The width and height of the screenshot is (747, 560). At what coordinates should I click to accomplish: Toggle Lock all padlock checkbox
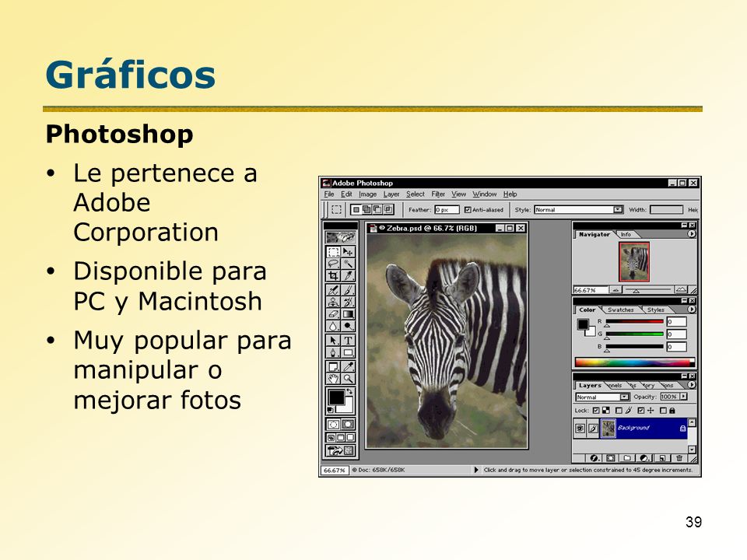pyautogui.click(x=663, y=411)
